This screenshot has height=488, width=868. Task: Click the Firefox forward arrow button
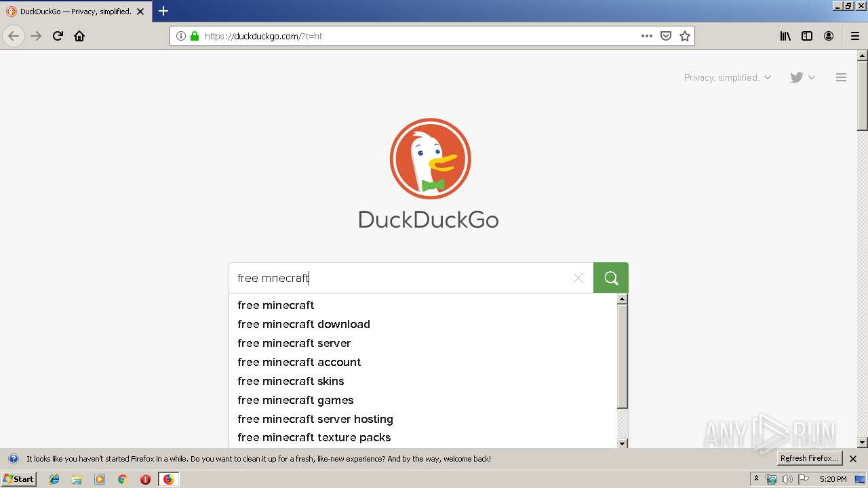36,36
